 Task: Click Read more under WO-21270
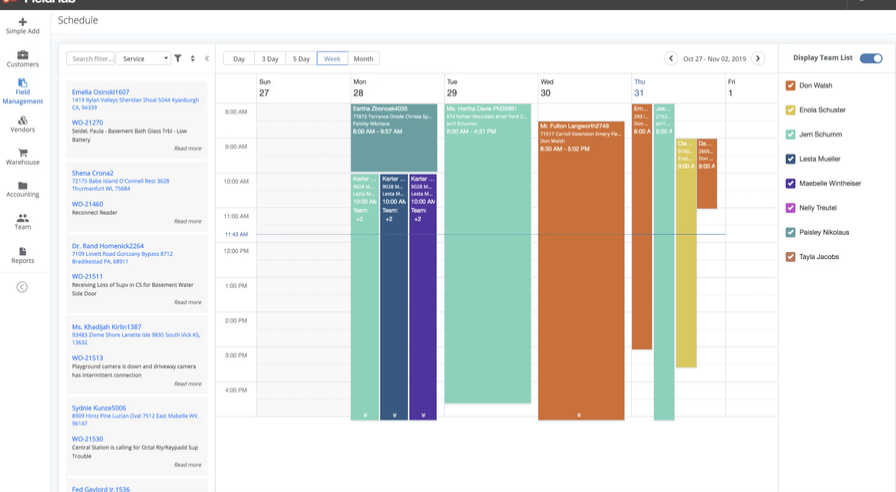187,148
